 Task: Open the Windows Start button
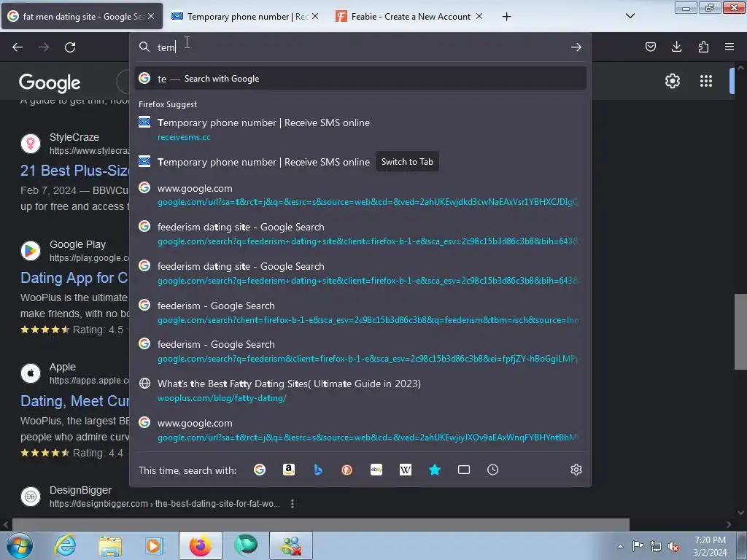20,545
